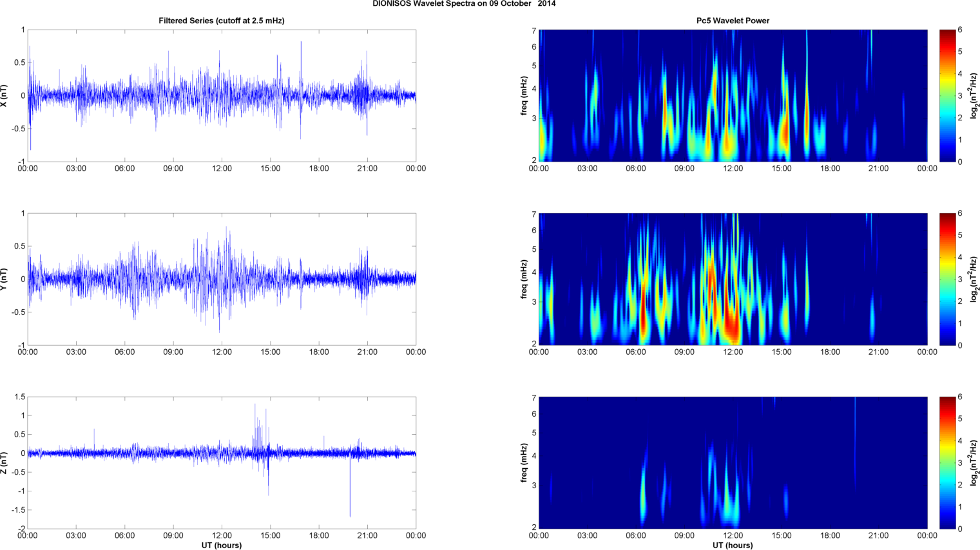The image size is (980, 550).
Task: Click the Z (nT) filtered series plot
Action: [222, 462]
